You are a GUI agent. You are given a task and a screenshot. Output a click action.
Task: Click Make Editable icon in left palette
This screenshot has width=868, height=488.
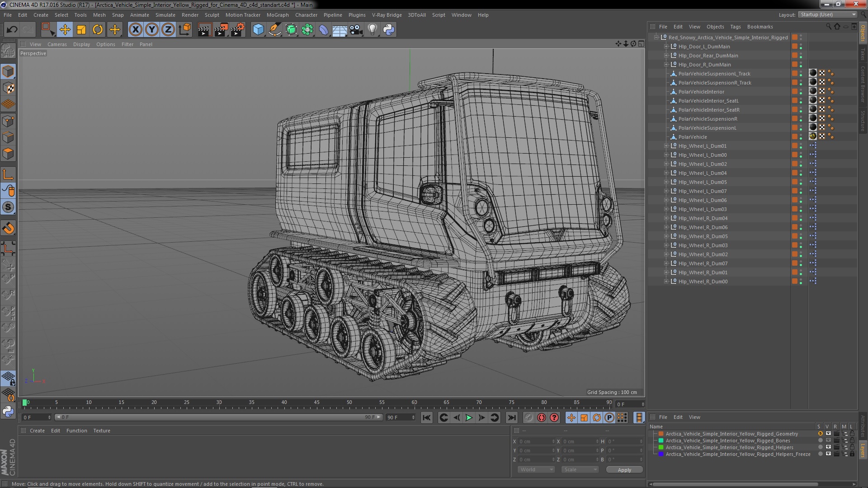(x=8, y=51)
